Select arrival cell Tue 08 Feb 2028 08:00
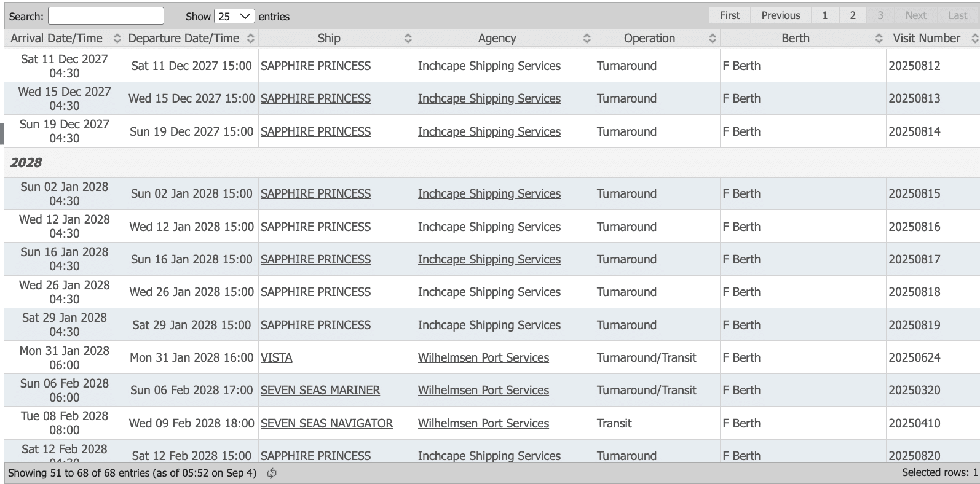This screenshot has height=484, width=980. [65, 423]
